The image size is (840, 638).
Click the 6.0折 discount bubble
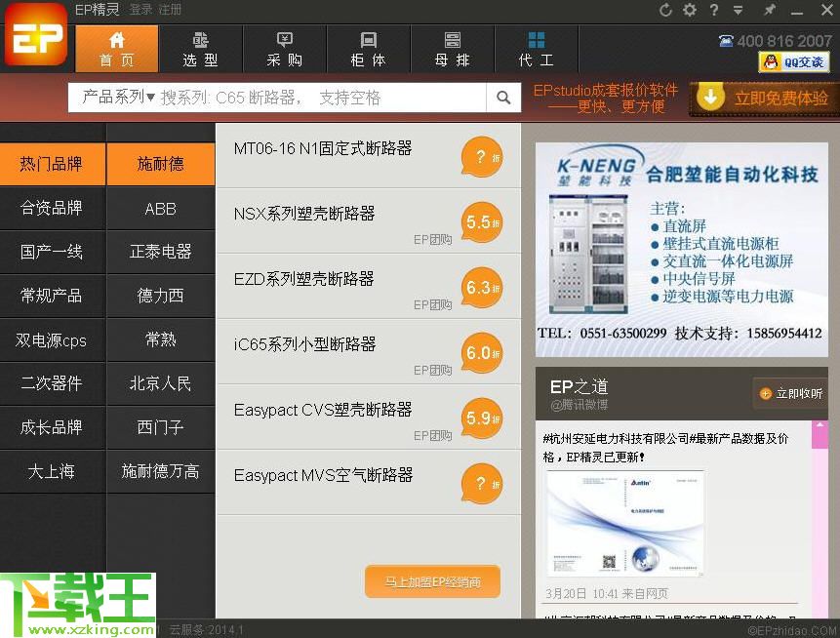(482, 353)
